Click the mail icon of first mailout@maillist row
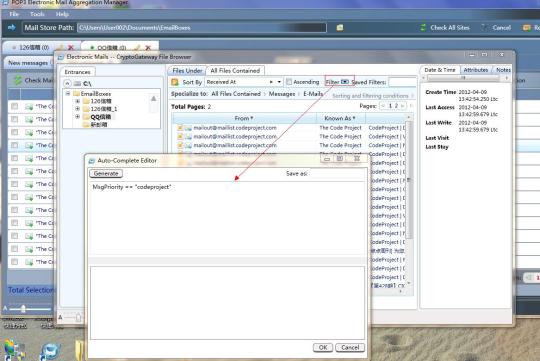The image size is (540, 361). point(188,128)
